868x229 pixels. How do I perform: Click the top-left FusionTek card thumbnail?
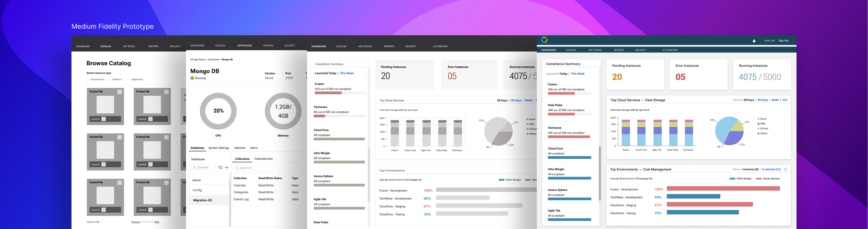click(x=105, y=105)
